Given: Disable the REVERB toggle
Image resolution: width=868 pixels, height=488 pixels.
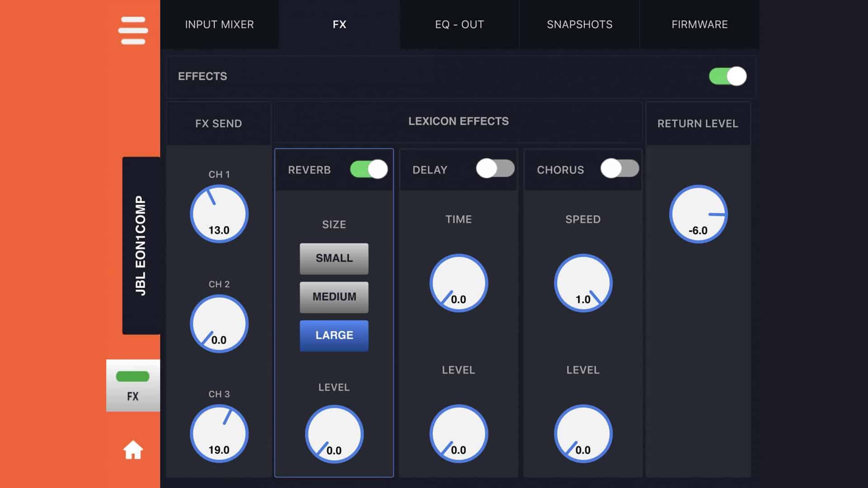Looking at the screenshot, I should [x=368, y=169].
